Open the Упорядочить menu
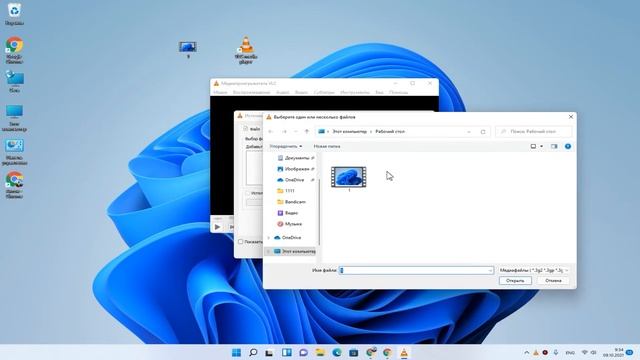This screenshot has width=640, height=360. pos(286,146)
